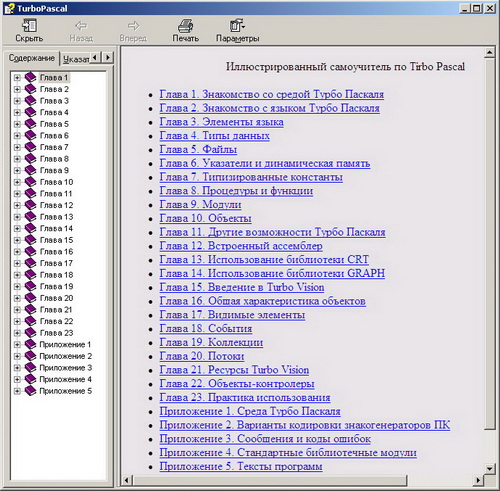Open link Глава 14. Использование библиотеки GRAPH

tap(272, 273)
